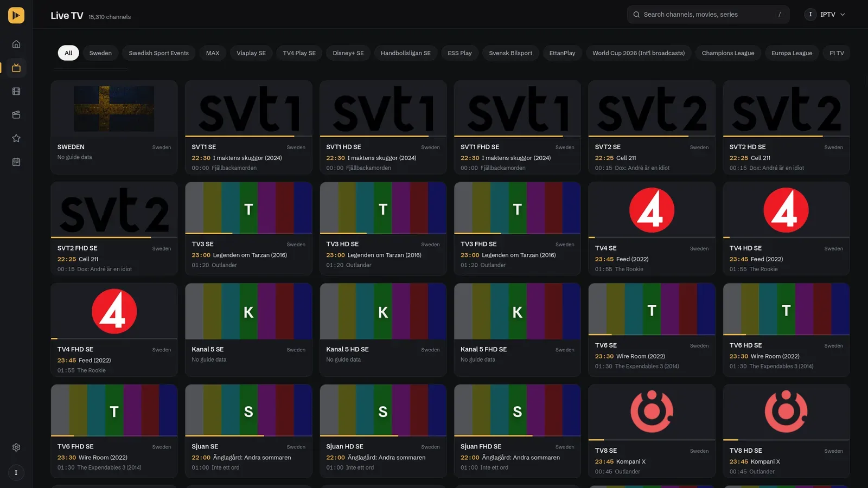Open the Sjuan HD SE thumbnail
The image size is (868, 488).
click(x=383, y=410)
